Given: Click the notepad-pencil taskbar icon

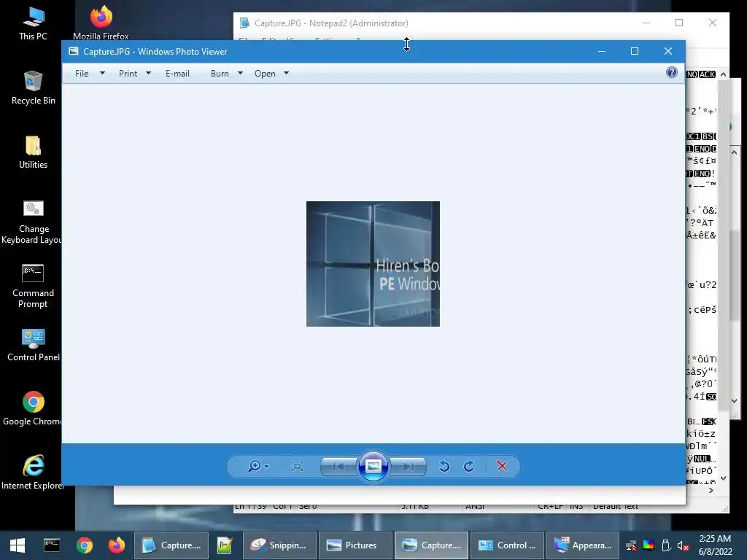Looking at the screenshot, I should click(225, 545).
